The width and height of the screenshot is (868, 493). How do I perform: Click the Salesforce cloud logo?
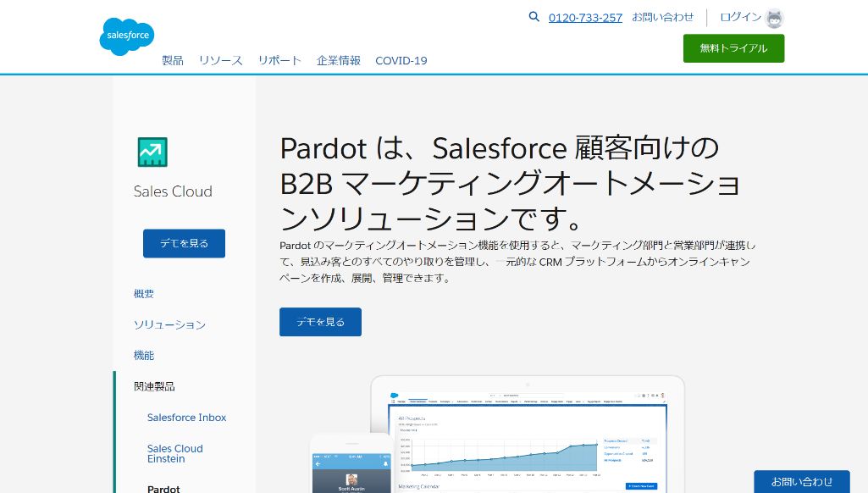125,36
